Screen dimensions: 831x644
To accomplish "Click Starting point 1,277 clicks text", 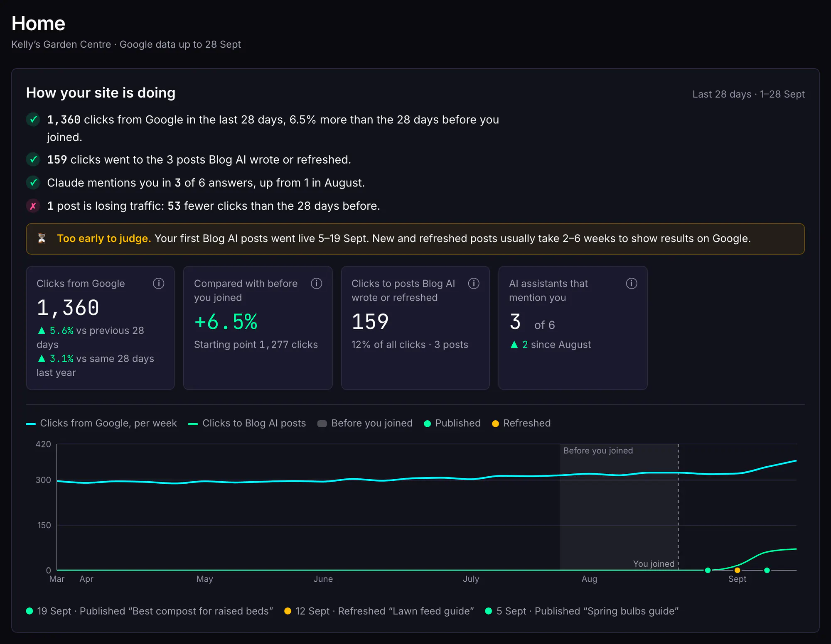I will point(256,345).
